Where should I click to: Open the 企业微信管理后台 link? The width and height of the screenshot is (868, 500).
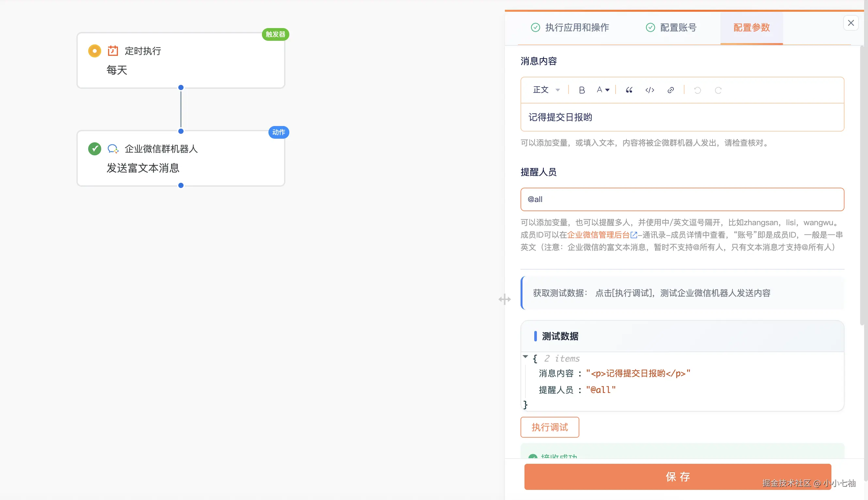tap(598, 235)
